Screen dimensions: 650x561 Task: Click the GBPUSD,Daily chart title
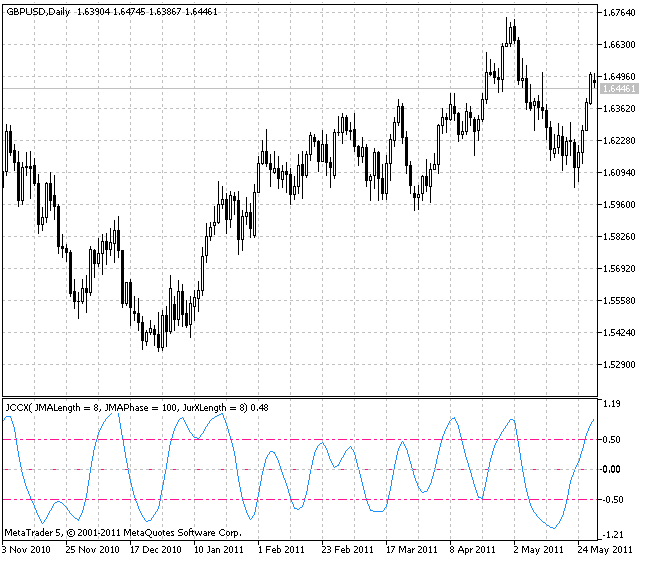(38, 12)
